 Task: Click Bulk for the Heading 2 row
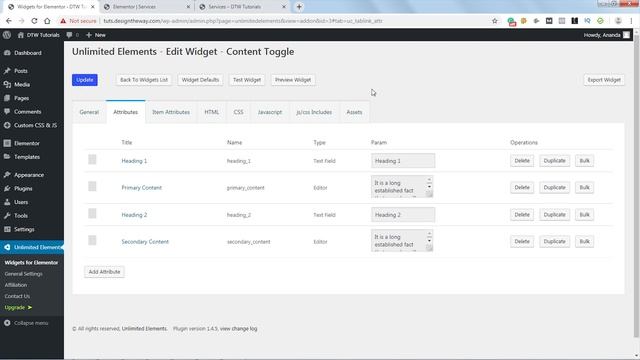[584, 215]
